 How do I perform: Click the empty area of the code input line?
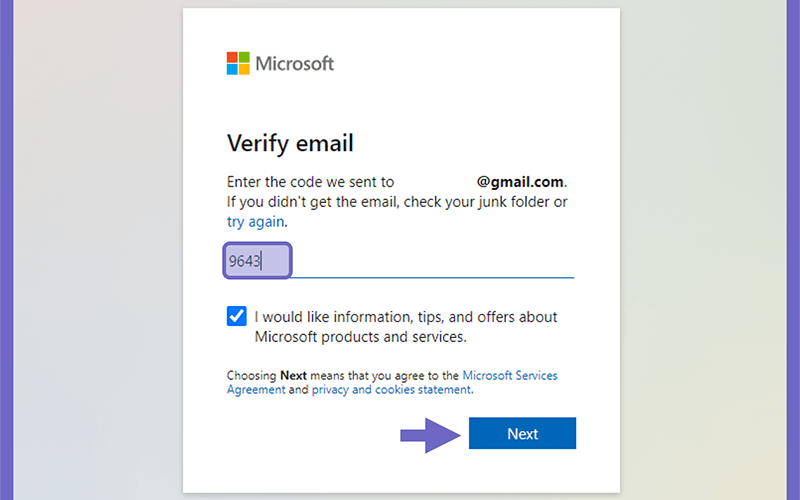coord(433,261)
